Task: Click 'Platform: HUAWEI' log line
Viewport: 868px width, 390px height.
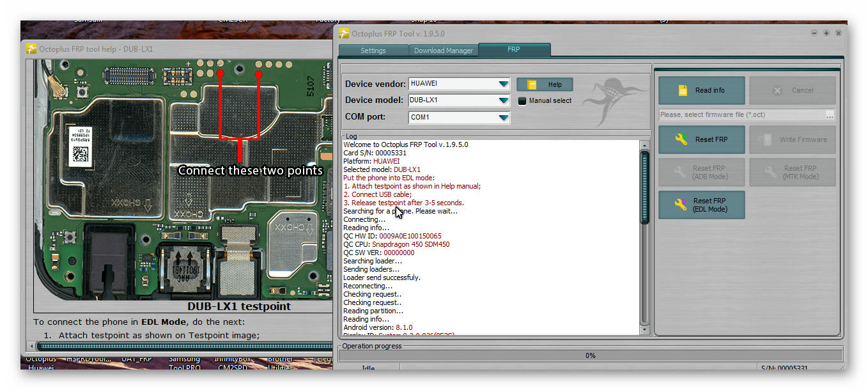Action: (x=371, y=161)
